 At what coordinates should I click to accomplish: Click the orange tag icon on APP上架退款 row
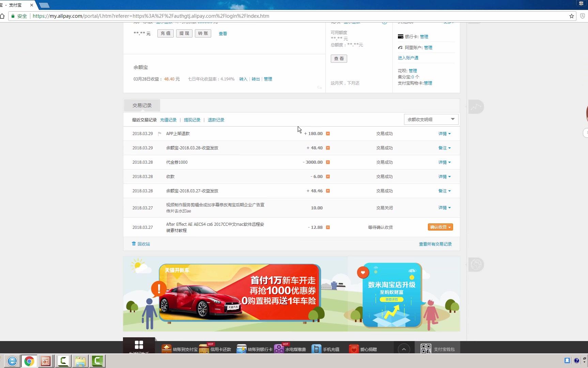pos(328,134)
